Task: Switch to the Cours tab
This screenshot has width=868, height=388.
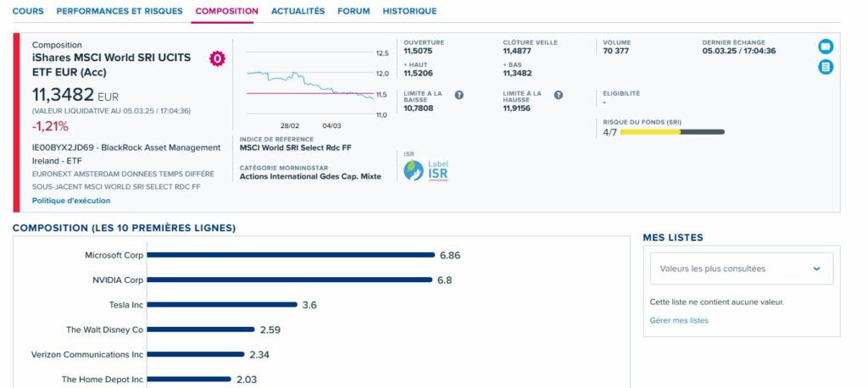Action: 28,11
